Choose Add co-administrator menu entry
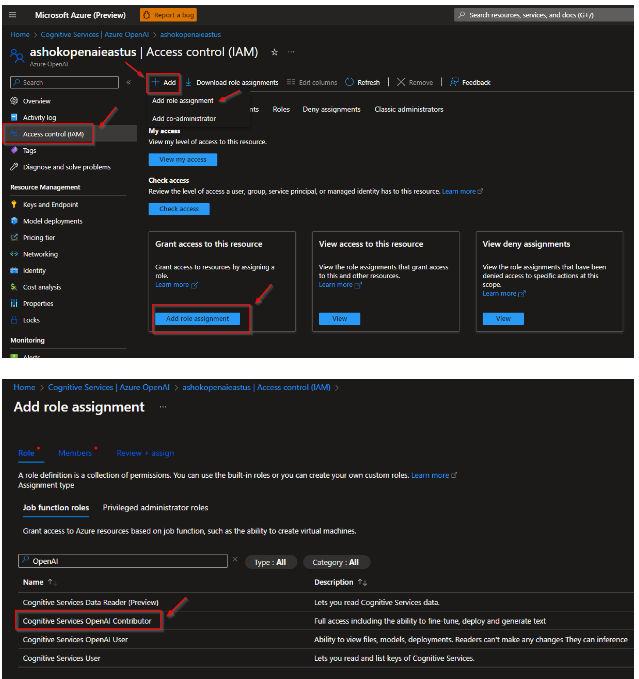Screen dimensions: 639x679 click(x=184, y=119)
